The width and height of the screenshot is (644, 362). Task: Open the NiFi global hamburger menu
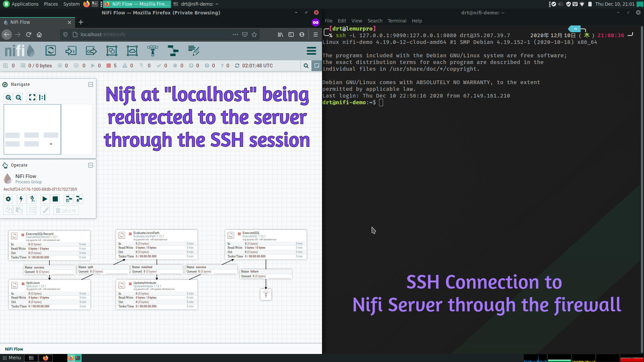(311, 51)
